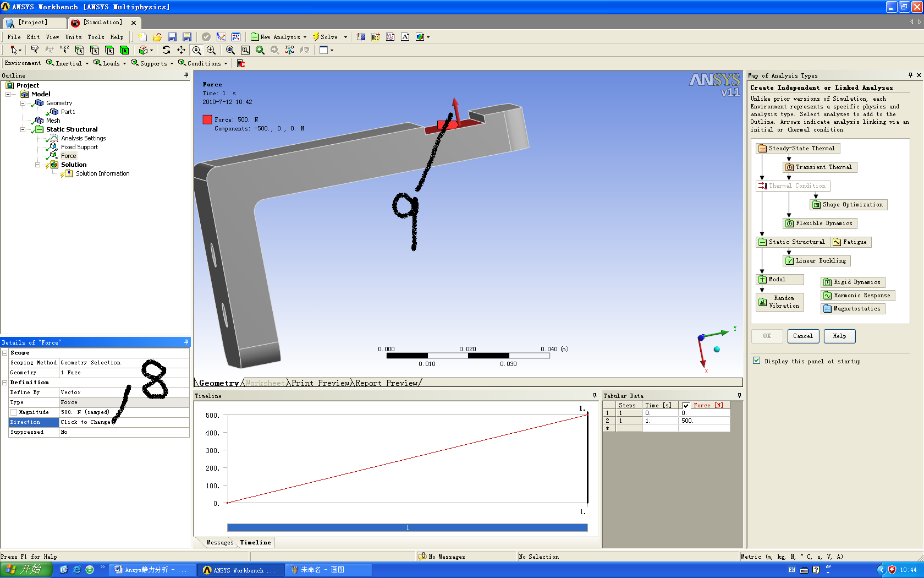Select the Vertex selection filter
This screenshot has width=924, height=578.
pyautogui.click(x=80, y=50)
